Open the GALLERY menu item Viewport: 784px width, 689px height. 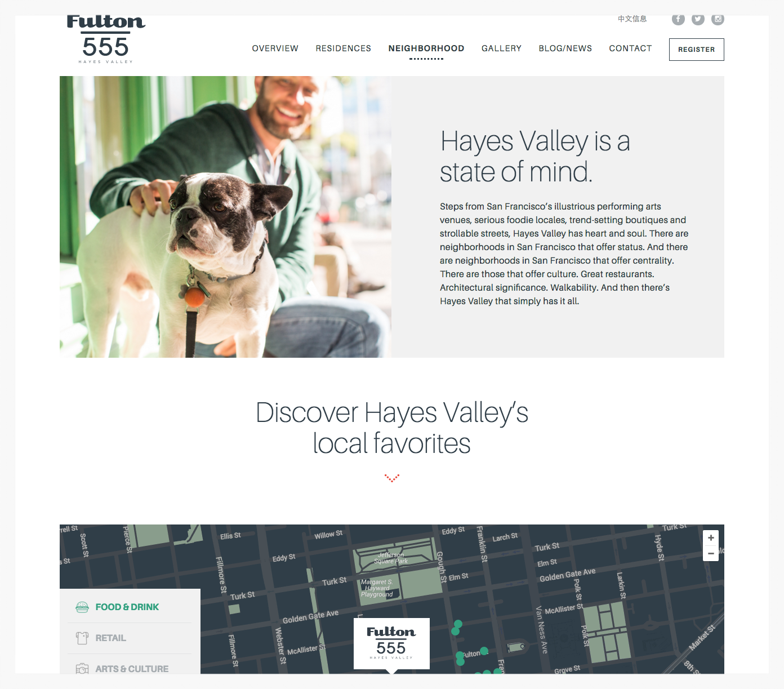point(501,48)
